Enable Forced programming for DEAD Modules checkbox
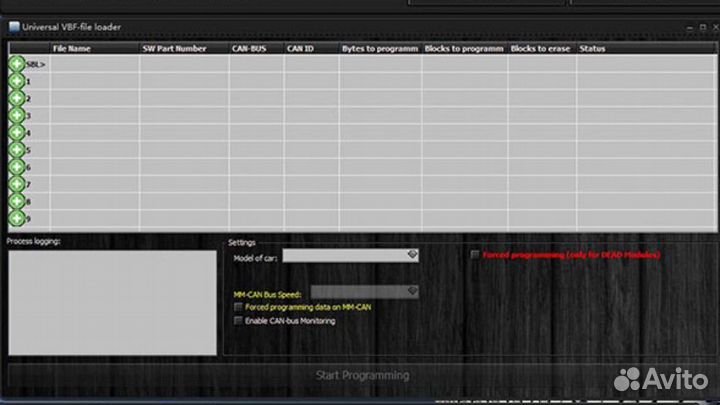Image resolution: width=720 pixels, height=405 pixels. click(x=475, y=255)
